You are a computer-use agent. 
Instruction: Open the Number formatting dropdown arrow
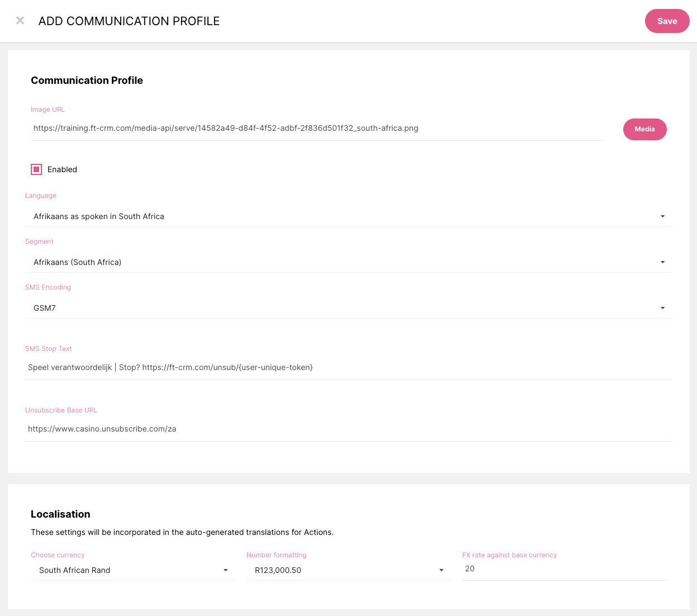pyautogui.click(x=442, y=570)
